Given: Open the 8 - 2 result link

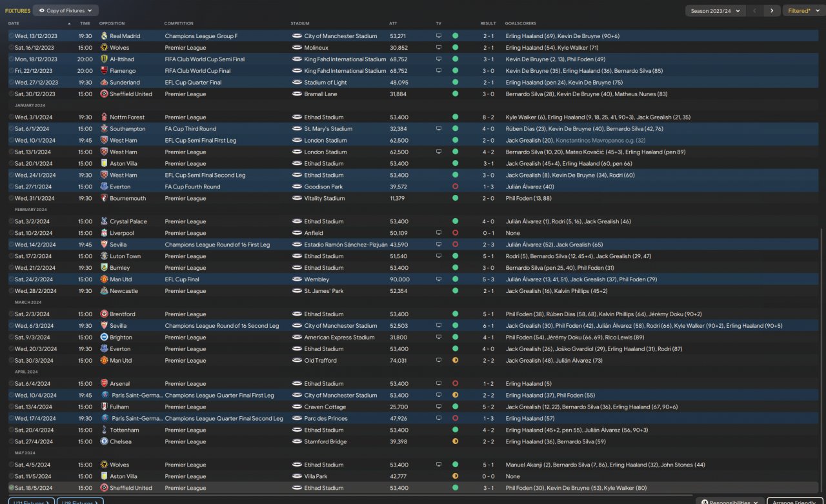Looking at the screenshot, I should pos(489,117).
